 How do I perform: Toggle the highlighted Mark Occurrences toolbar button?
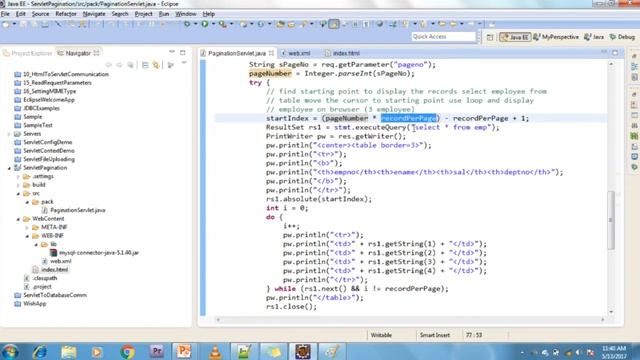(334, 24)
